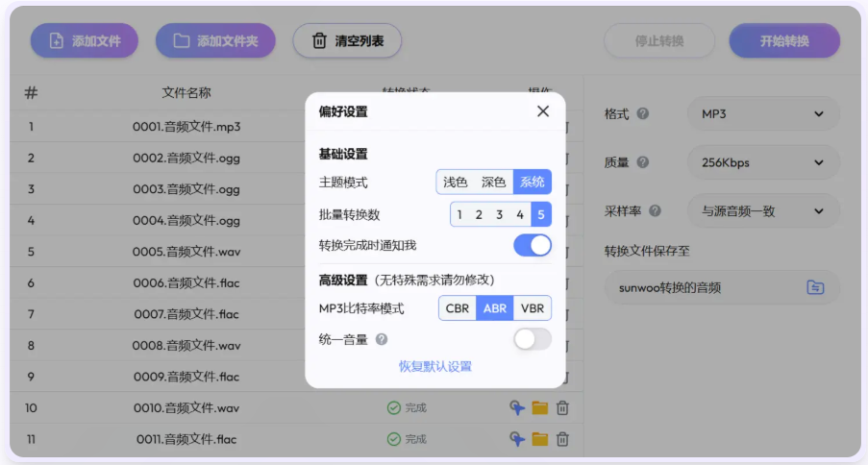Click the help icon next to 质量

click(643, 162)
